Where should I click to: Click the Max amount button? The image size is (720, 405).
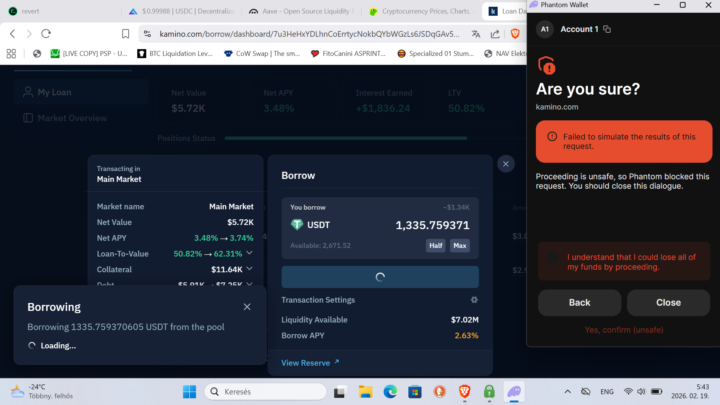click(x=460, y=246)
